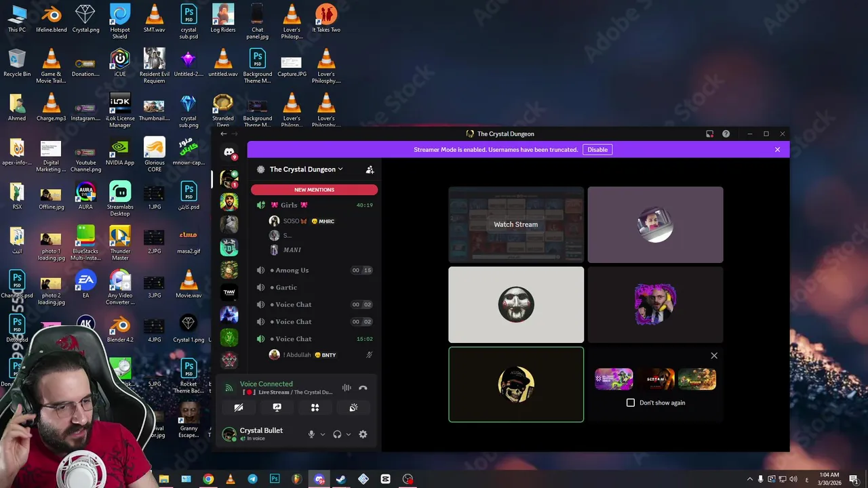Click the screen share button in voice panel
The width and height of the screenshot is (868, 488).
277,407
